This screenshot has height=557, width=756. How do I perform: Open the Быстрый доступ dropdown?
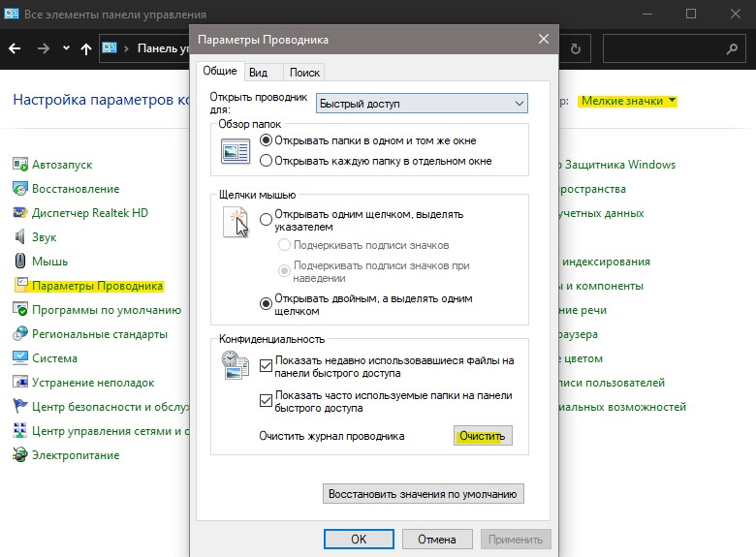[422, 103]
